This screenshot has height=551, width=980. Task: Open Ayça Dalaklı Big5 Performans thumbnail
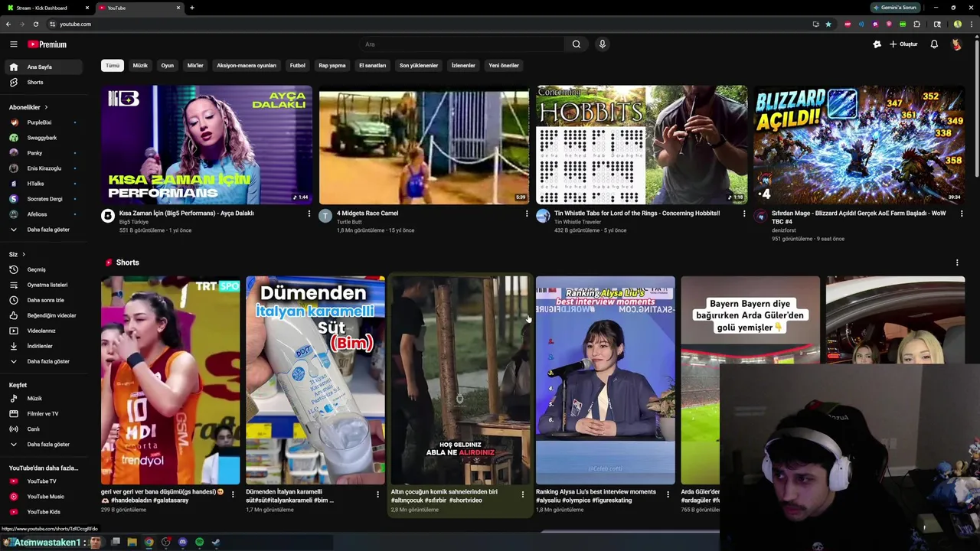point(207,145)
